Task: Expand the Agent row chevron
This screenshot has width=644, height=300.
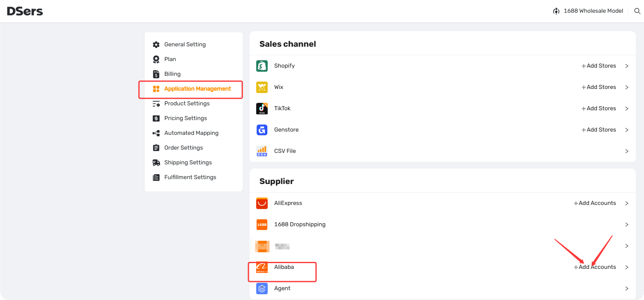Action: coord(627,289)
